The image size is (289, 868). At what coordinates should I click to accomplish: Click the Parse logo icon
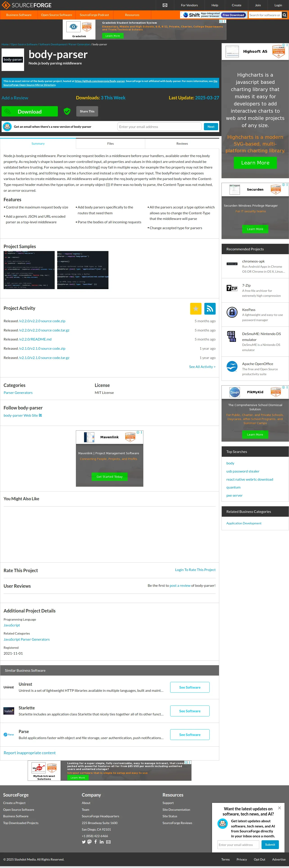click(9, 735)
